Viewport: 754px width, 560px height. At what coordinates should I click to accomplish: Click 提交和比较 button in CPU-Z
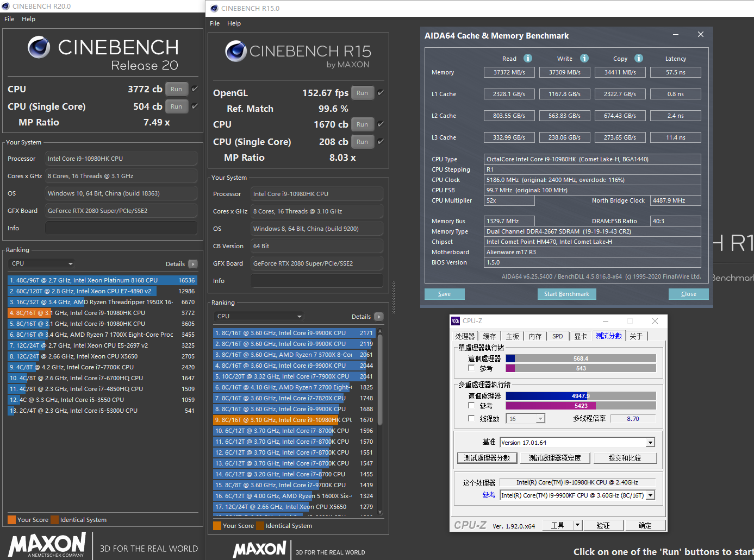[x=625, y=458]
